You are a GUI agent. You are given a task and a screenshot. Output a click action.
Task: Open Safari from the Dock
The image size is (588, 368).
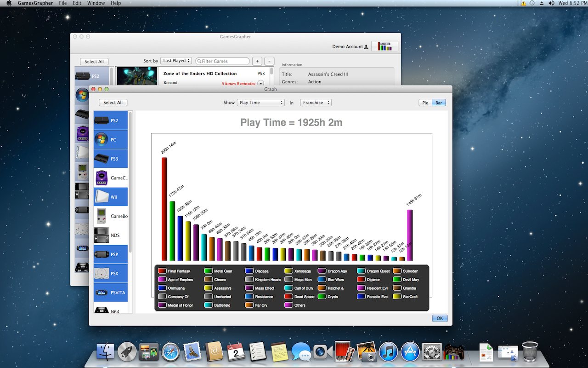coord(170,352)
